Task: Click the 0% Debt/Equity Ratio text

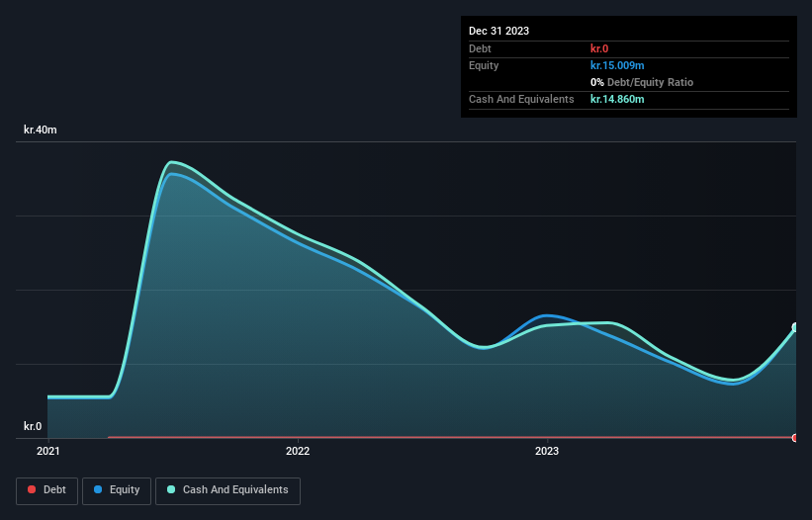Action: 642,82
